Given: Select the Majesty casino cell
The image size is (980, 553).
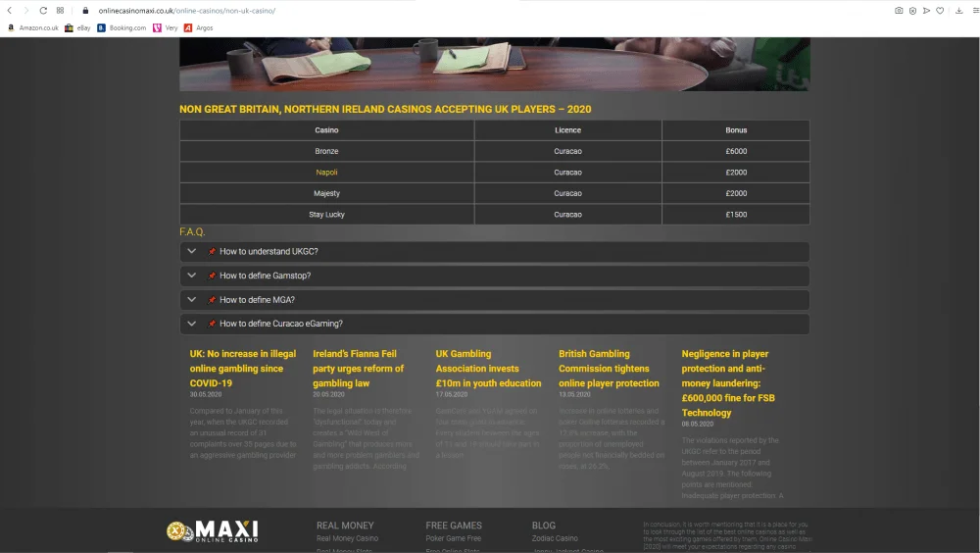Looking at the screenshot, I should (x=326, y=193).
